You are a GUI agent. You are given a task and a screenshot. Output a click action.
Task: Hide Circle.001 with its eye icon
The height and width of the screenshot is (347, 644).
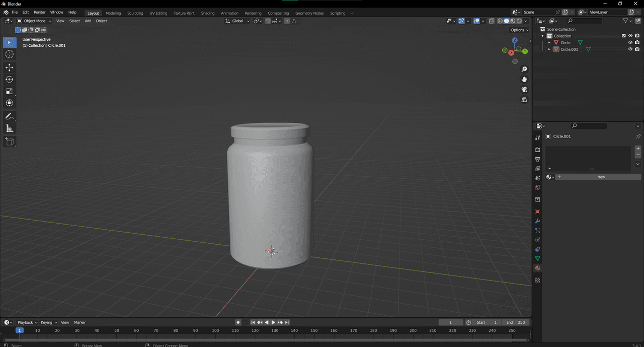[630, 49]
